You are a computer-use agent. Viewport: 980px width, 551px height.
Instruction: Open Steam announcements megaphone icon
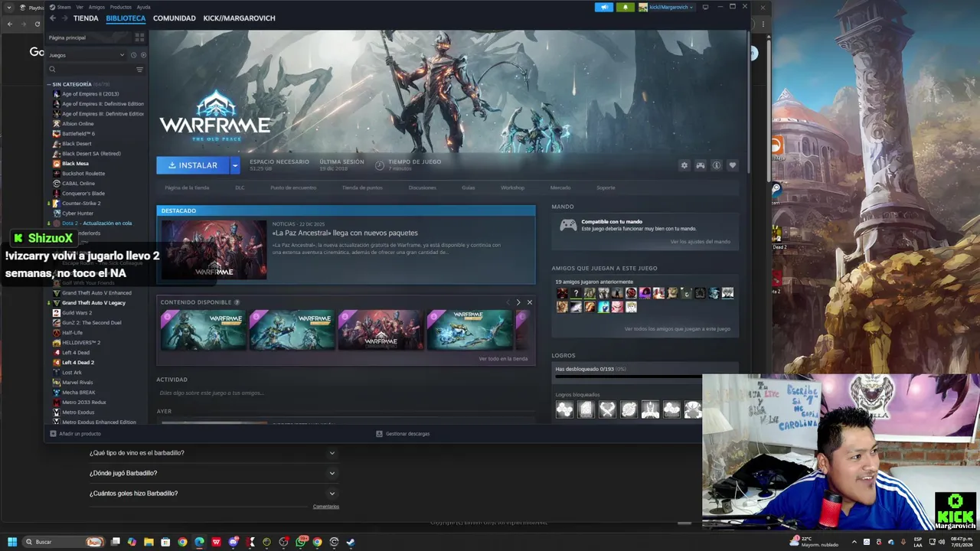tap(604, 7)
